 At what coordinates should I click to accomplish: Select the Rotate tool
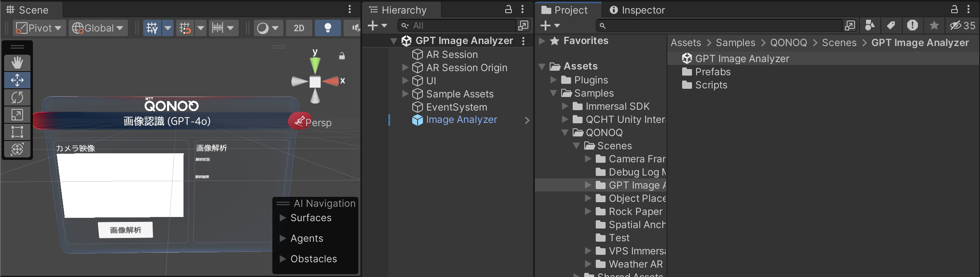click(17, 97)
